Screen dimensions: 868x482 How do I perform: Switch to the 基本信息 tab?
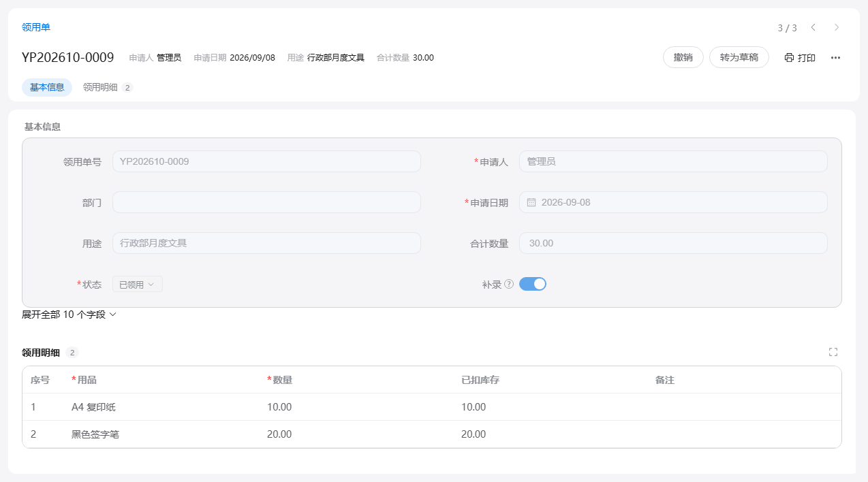(47, 87)
